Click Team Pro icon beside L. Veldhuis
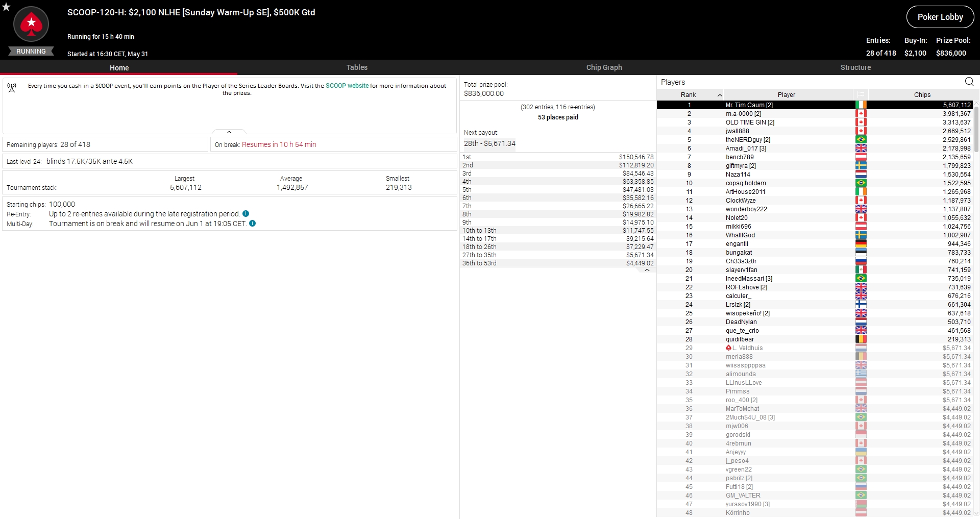 pyautogui.click(x=728, y=348)
